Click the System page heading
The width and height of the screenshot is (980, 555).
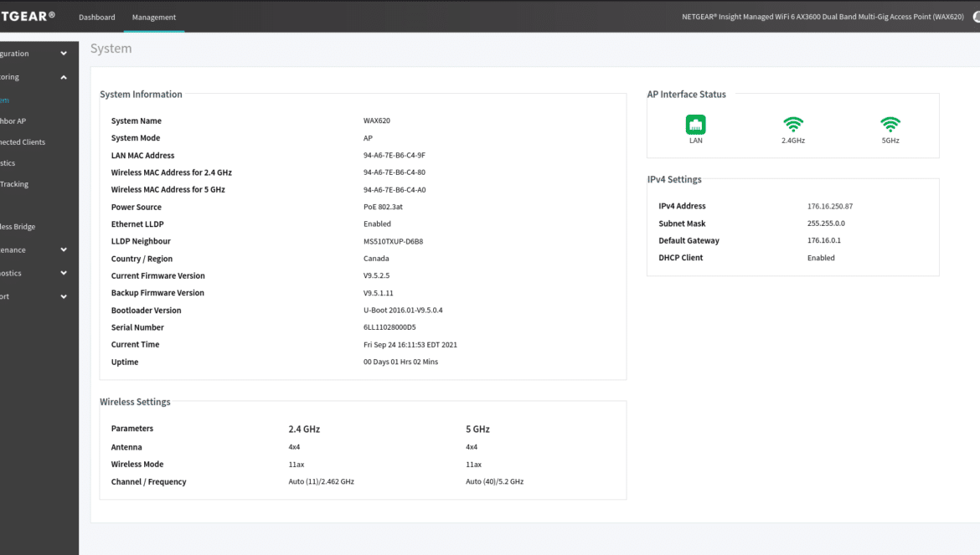click(x=111, y=48)
